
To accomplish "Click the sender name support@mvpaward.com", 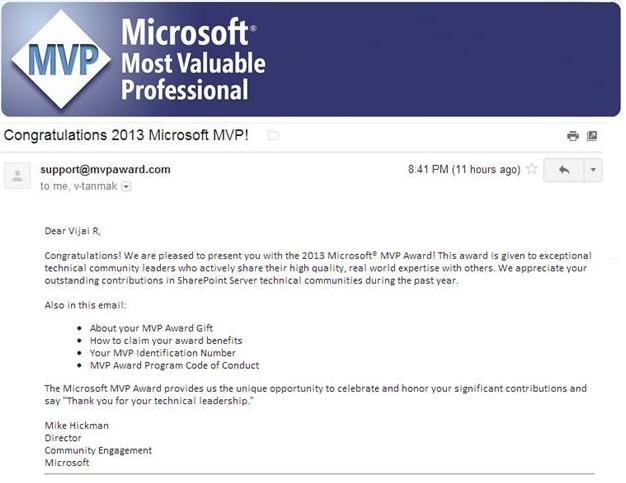I will click(x=105, y=169).
